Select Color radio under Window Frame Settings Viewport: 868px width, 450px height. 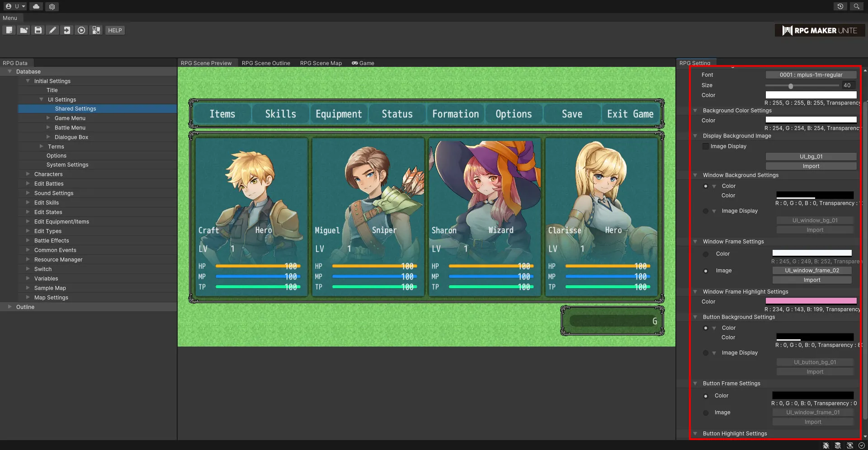[x=706, y=254]
